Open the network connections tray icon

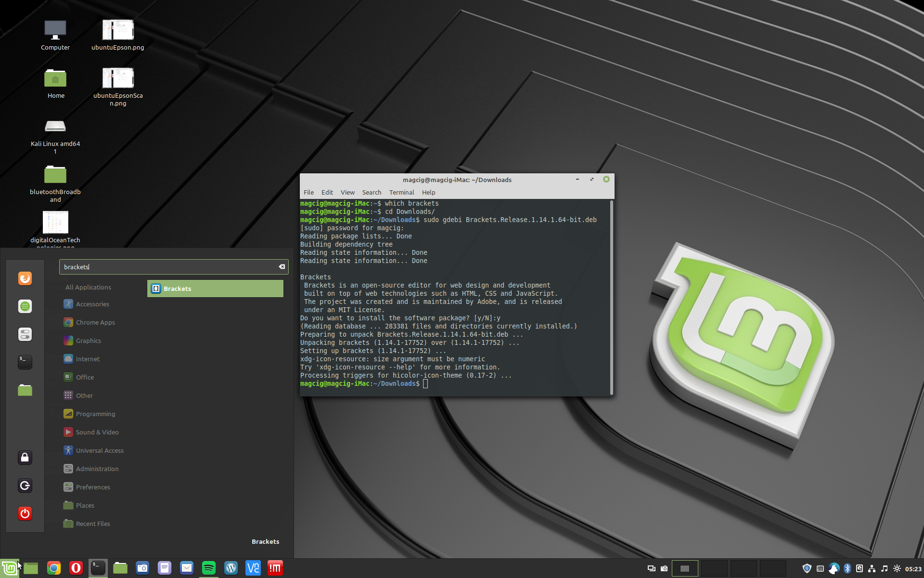pyautogui.click(x=872, y=568)
